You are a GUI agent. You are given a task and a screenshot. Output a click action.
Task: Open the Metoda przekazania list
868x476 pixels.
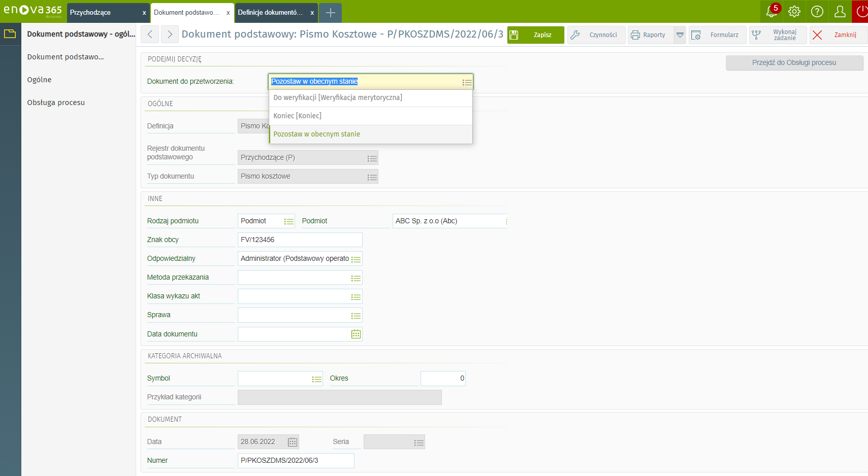click(356, 278)
